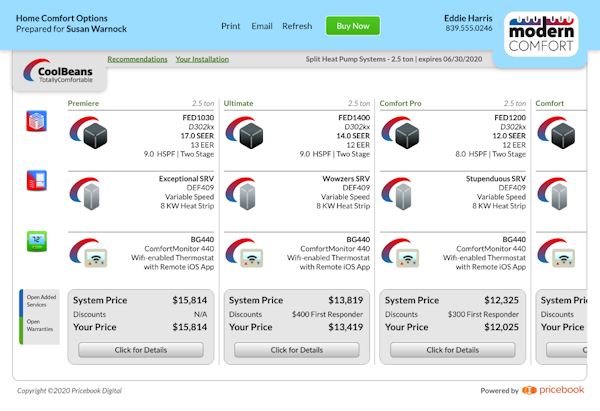Viewport: 600px width, 411px height.
Task: Click Email in the top header
Action: 261,26
